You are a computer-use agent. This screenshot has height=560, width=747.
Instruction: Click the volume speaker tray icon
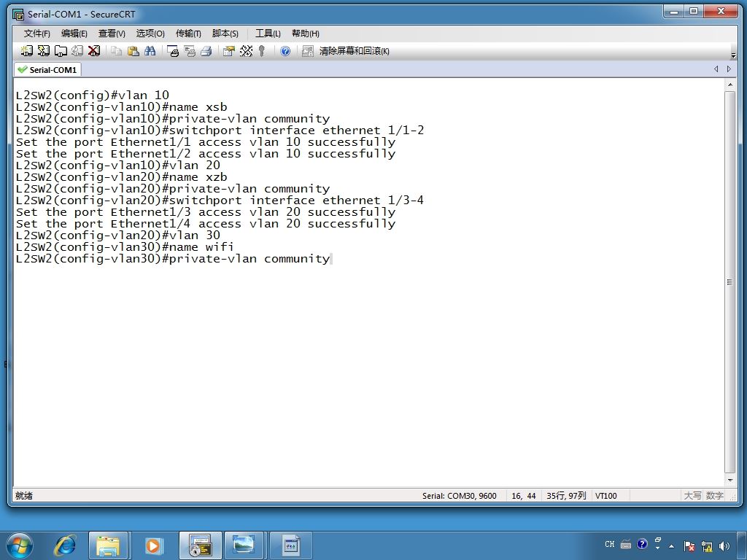(724, 546)
